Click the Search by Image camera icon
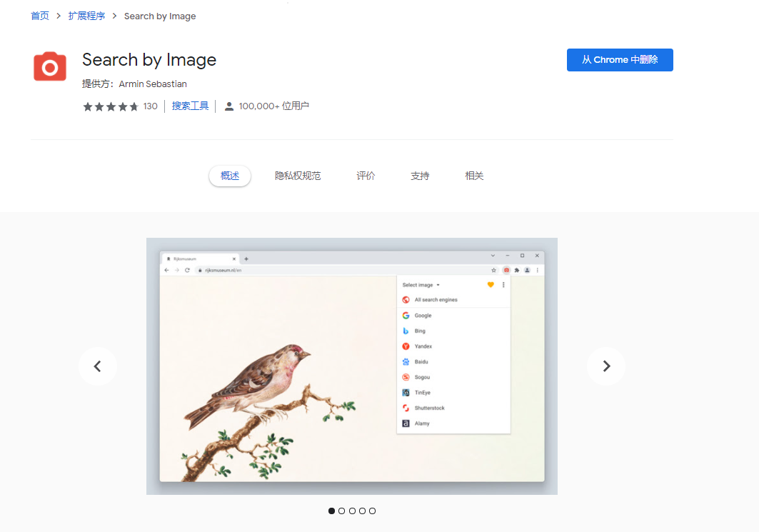The height and width of the screenshot is (532, 759). tap(50, 67)
